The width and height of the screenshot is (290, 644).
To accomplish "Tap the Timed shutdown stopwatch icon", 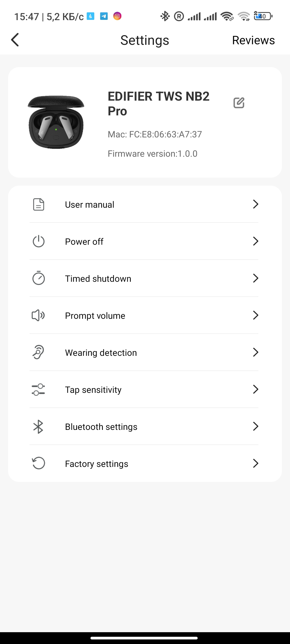I will [38, 278].
